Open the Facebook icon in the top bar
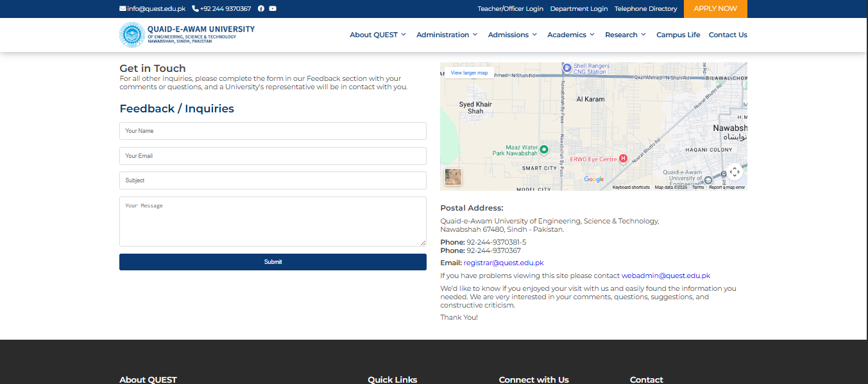This screenshot has width=868, height=384. [260, 8]
